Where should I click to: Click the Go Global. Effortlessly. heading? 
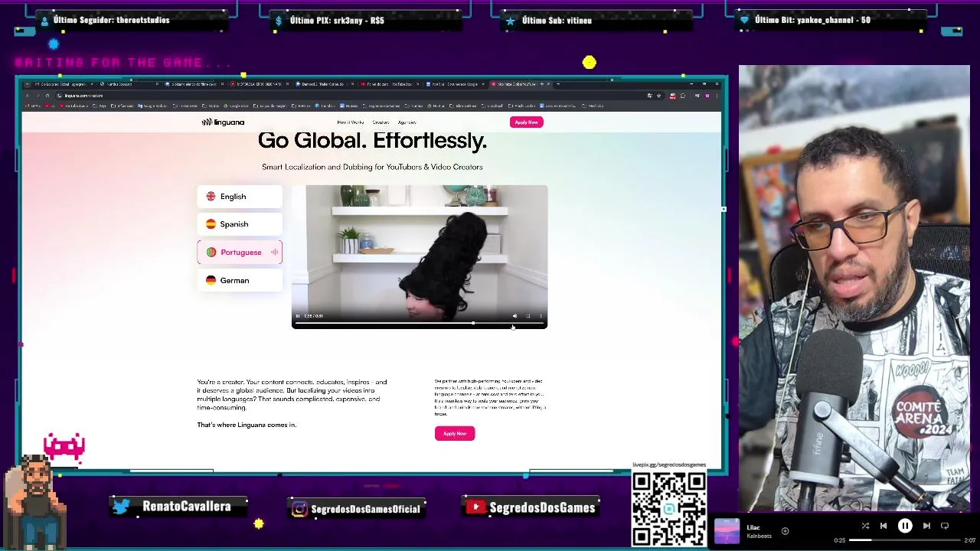tap(372, 141)
